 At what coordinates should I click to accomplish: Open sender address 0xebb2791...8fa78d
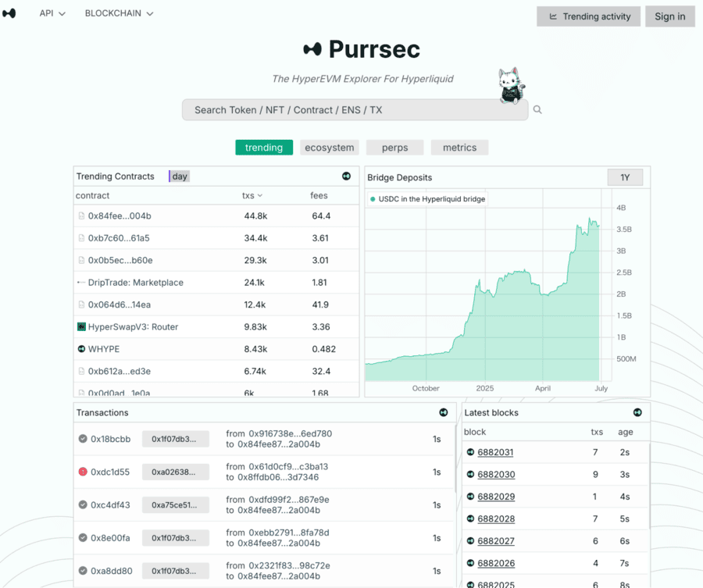pyautogui.click(x=289, y=533)
